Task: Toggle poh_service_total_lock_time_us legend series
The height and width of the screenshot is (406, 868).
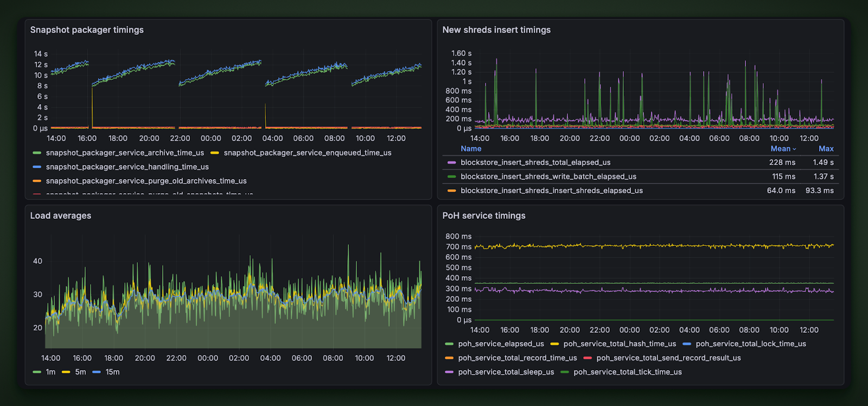Action: [751, 344]
